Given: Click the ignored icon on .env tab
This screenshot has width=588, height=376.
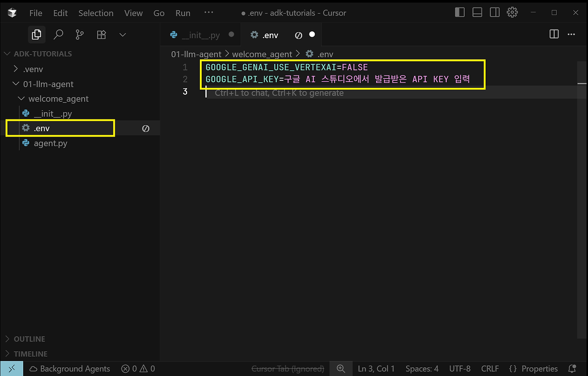Looking at the screenshot, I should (299, 35).
